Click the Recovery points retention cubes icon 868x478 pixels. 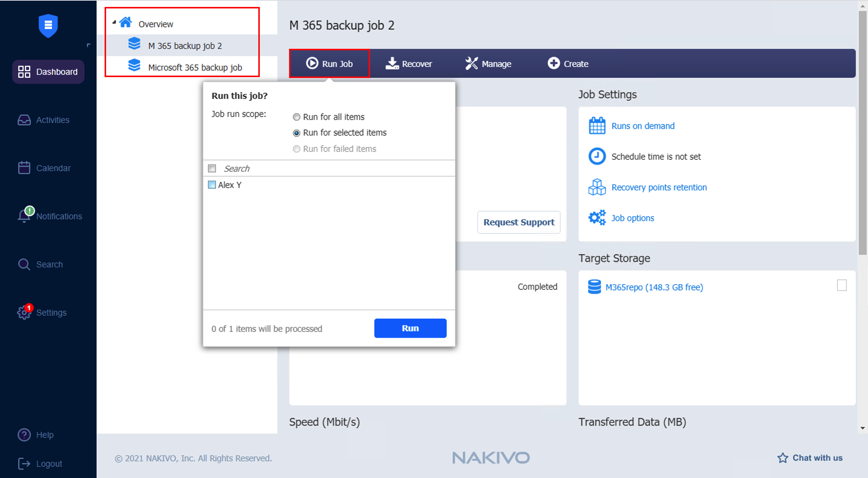597,187
